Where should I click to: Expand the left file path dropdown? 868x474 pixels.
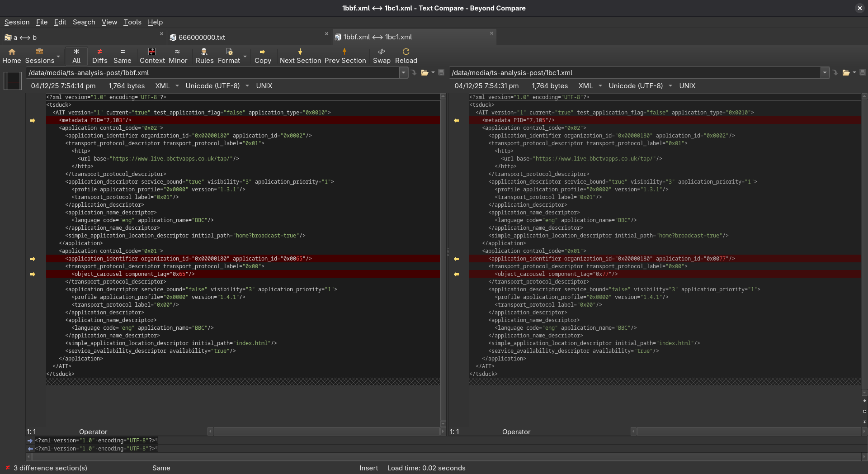403,73
